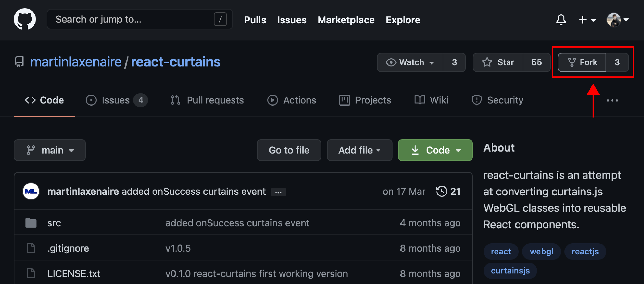Screen dimensions: 644x284
Task: Open Pulls in the top navigation
Action: tap(255, 20)
